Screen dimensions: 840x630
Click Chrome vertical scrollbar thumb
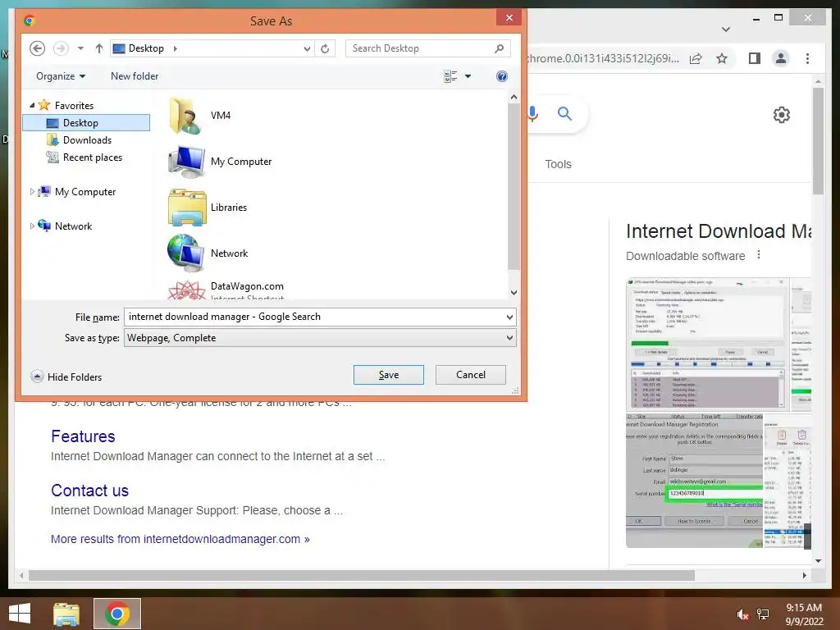point(818,141)
